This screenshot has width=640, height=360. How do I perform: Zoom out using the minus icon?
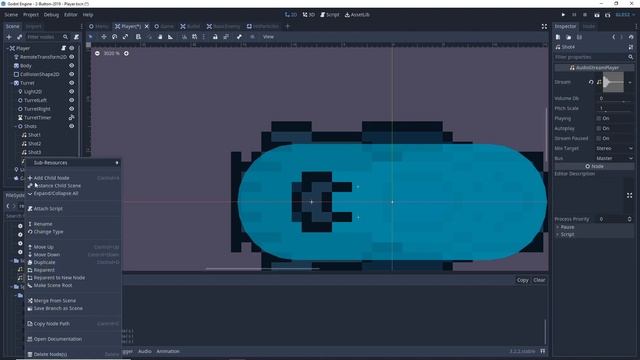[97, 53]
